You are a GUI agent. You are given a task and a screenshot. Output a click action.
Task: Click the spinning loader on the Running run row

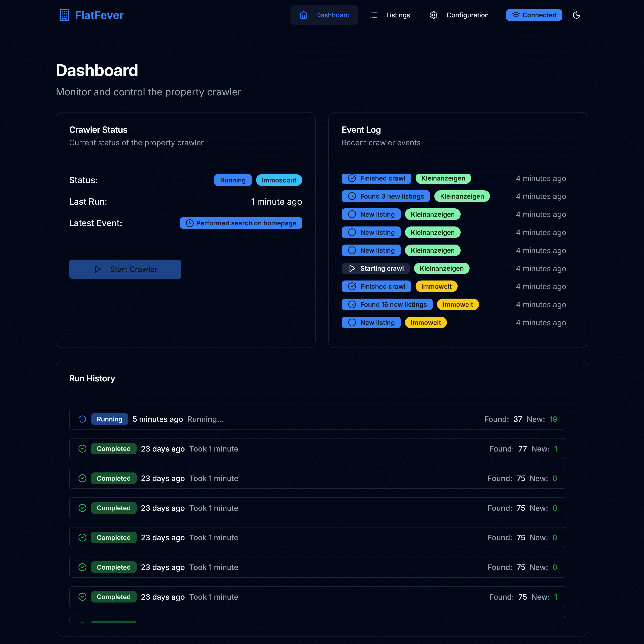coord(82,419)
